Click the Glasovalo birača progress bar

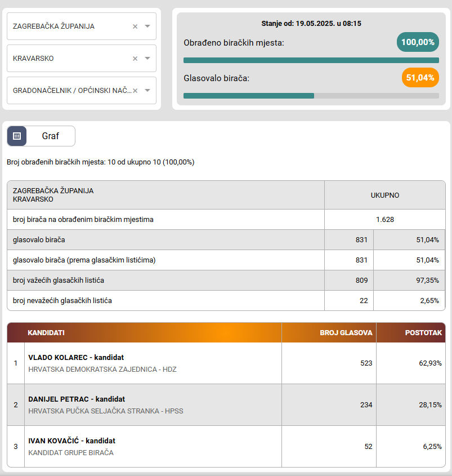click(312, 96)
